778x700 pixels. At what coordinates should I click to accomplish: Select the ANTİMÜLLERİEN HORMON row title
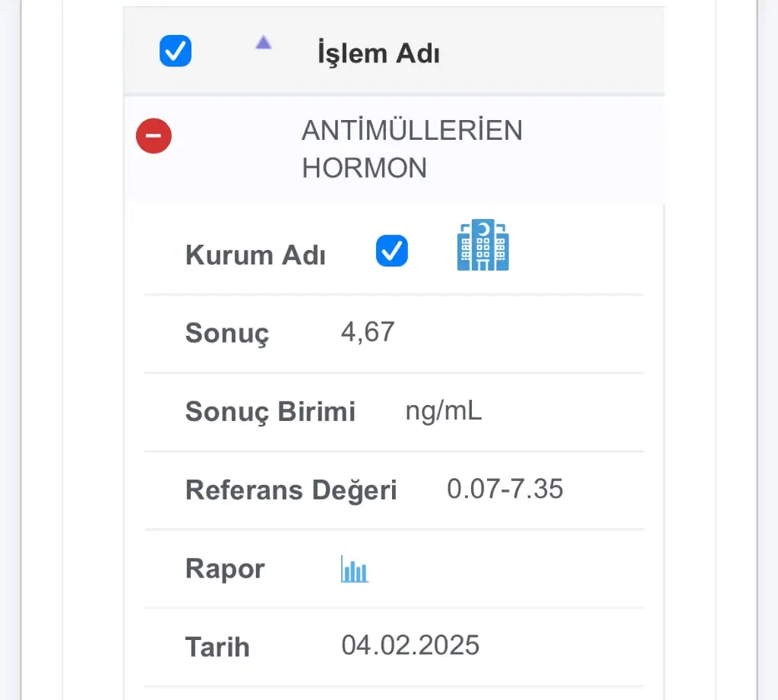412,149
